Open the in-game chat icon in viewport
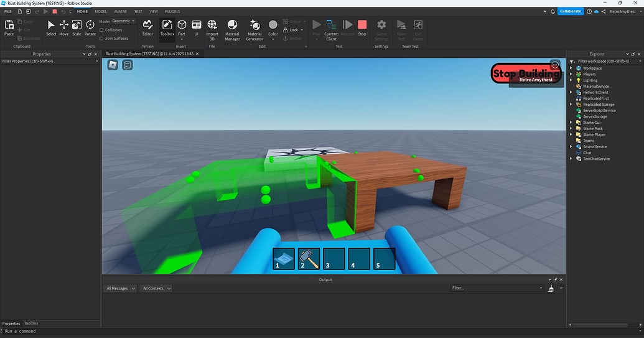Screen dimensions: 644x338 point(128,65)
